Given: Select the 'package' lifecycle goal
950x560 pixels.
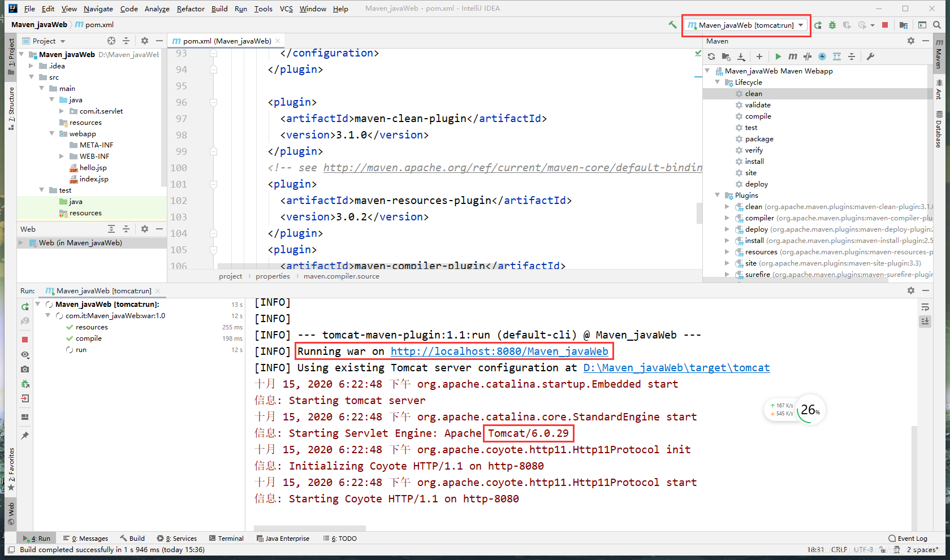Looking at the screenshot, I should pyautogui.click(x=759, y=139).
